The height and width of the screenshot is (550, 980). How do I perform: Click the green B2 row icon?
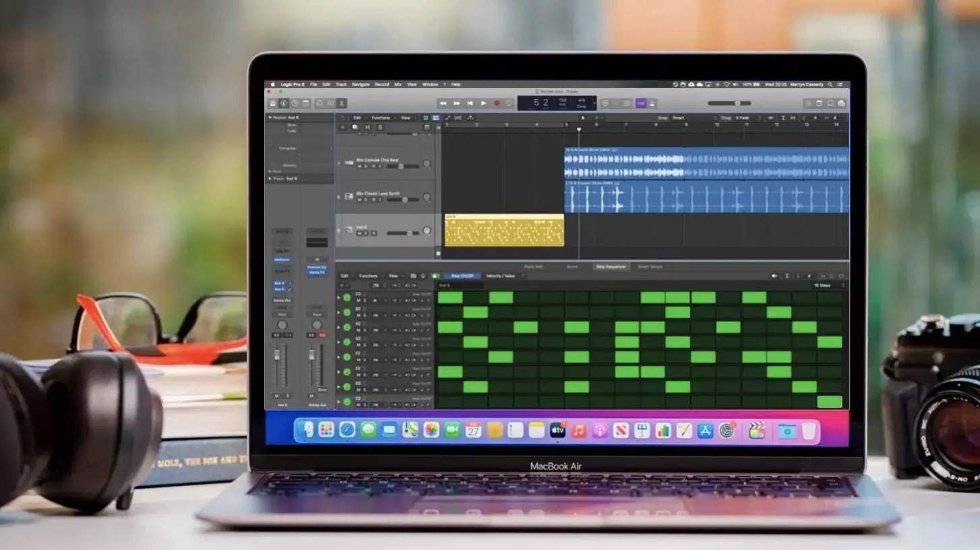tap(347, 312)
